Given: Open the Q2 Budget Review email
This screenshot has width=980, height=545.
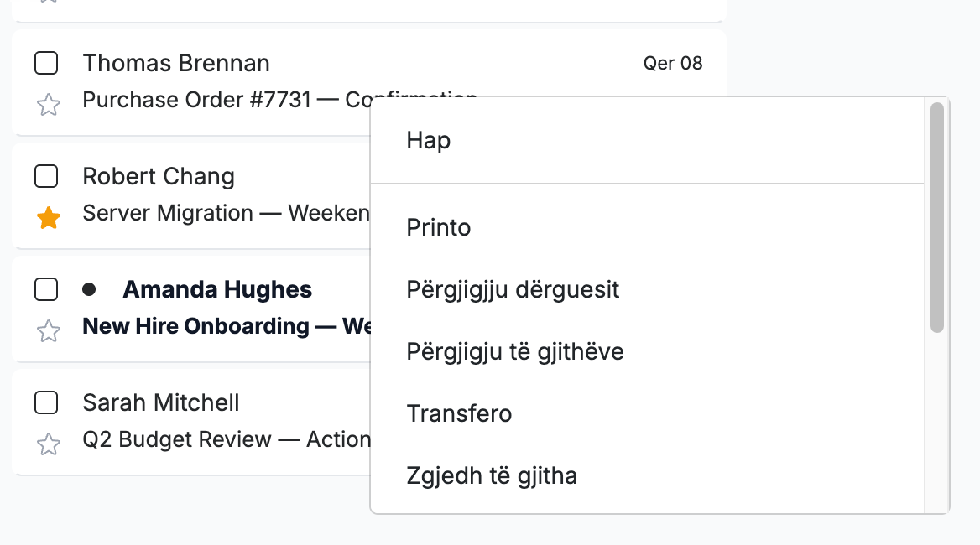Looking at the screenshot, I should pyautogui.click(x=227, y=439).
